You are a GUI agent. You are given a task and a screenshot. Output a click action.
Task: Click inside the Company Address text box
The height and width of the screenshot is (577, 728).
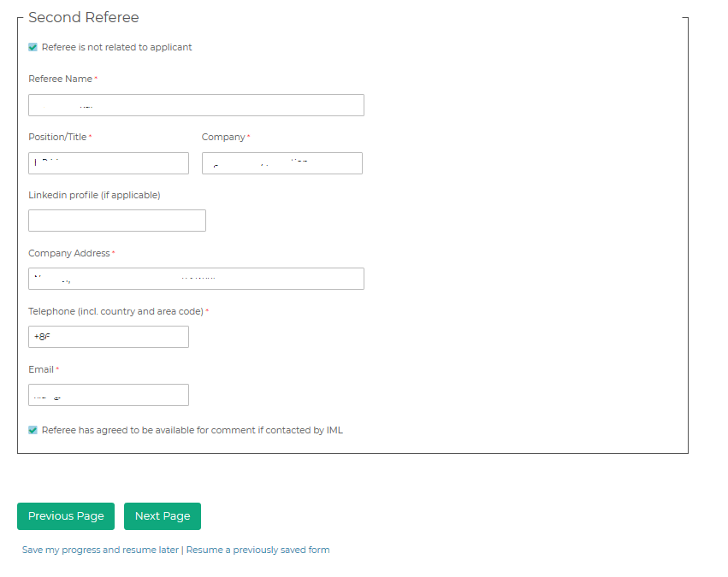point(196,279)
